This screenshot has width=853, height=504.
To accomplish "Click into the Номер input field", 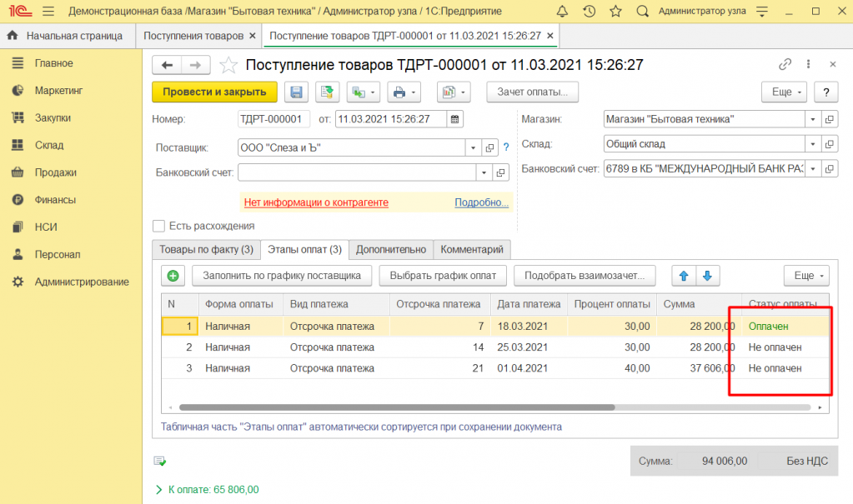I will point(273,119).
